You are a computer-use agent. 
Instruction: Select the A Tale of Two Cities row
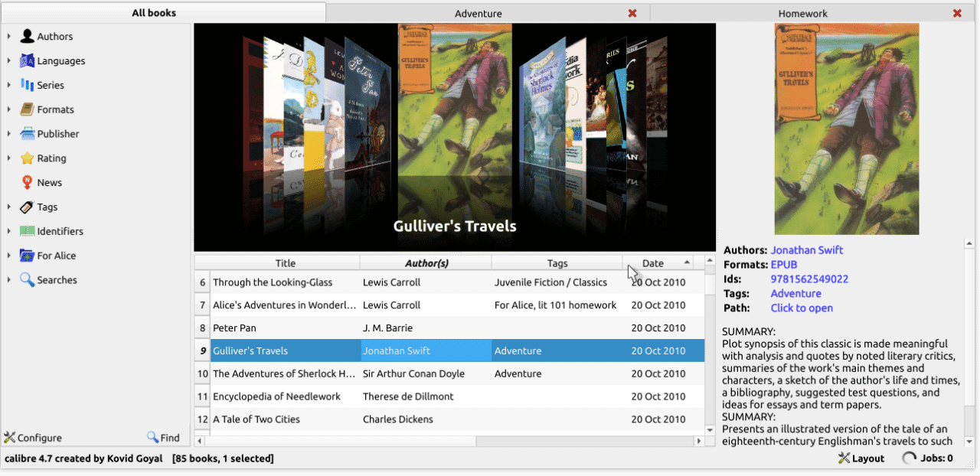pos(449,419)
